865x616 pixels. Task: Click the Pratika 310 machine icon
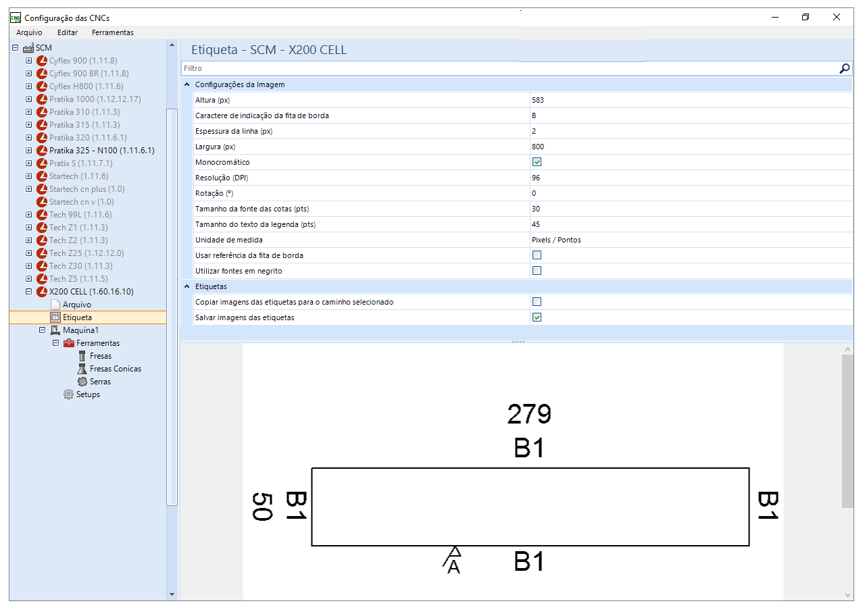point(42,112)
